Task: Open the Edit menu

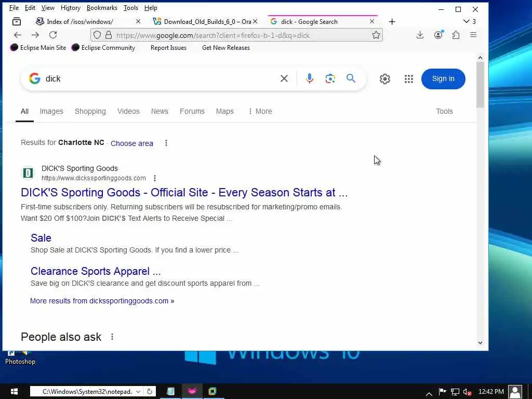Action: 30,8
